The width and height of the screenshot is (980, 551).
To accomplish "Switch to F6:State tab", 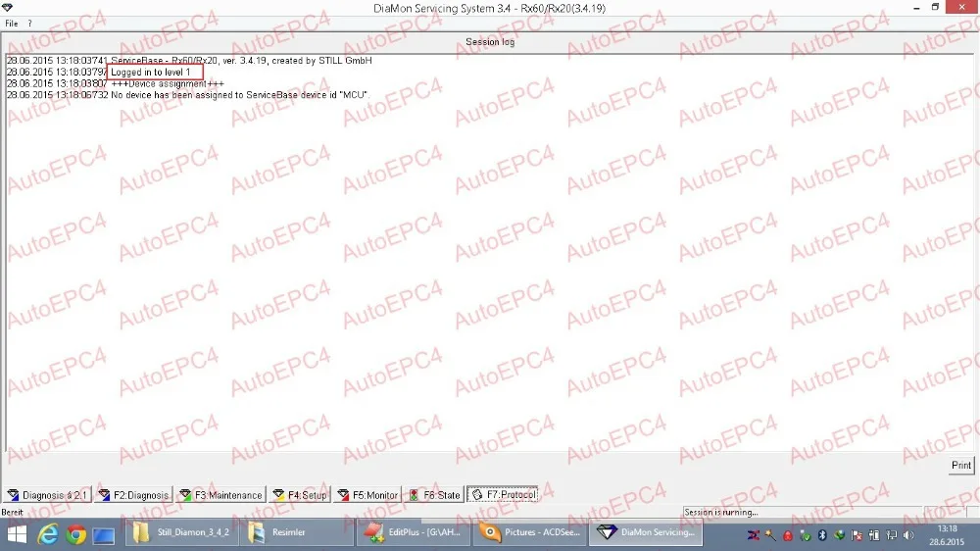I will 434,495.
